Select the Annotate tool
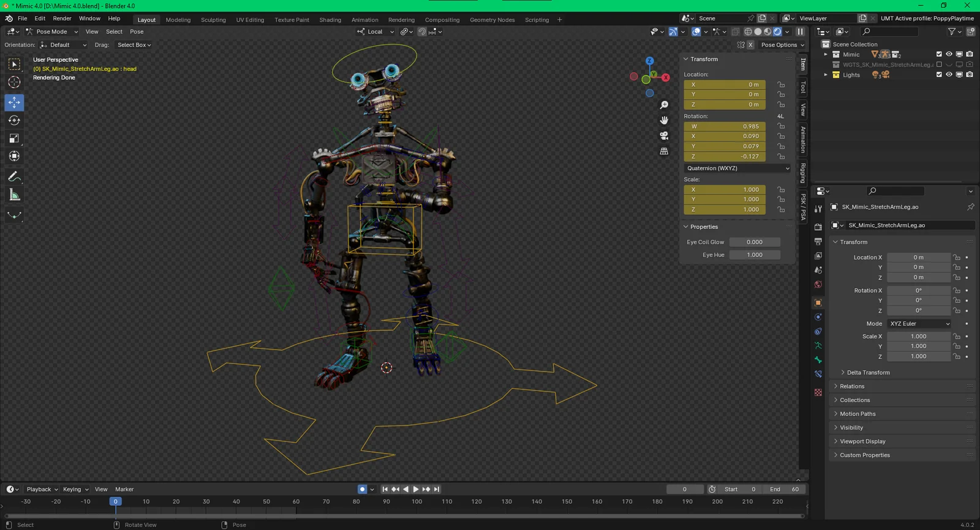Screen dimensions: 980x530 click(x=14, y=176)
